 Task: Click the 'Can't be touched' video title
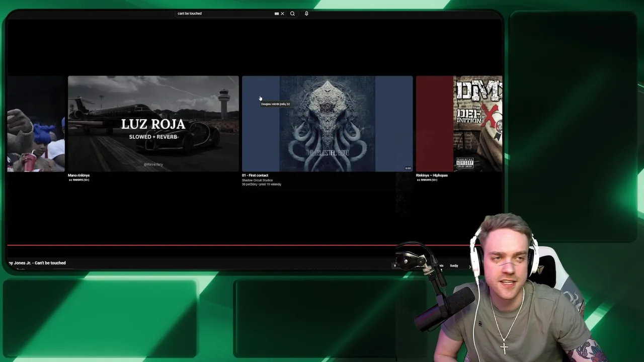pos(37,263)
